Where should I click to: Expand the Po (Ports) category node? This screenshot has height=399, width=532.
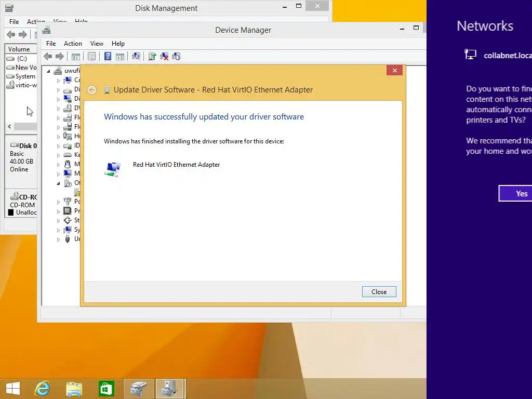pos(58,202)
